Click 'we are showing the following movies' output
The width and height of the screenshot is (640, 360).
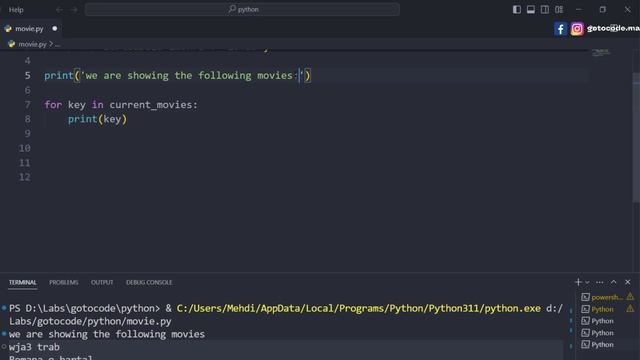tap(107, 334)
